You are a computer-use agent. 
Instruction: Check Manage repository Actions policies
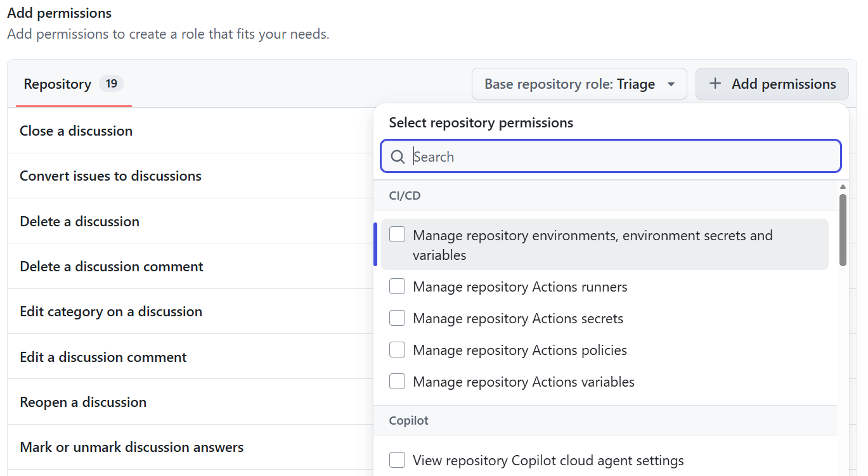click(x=397, y=350)
